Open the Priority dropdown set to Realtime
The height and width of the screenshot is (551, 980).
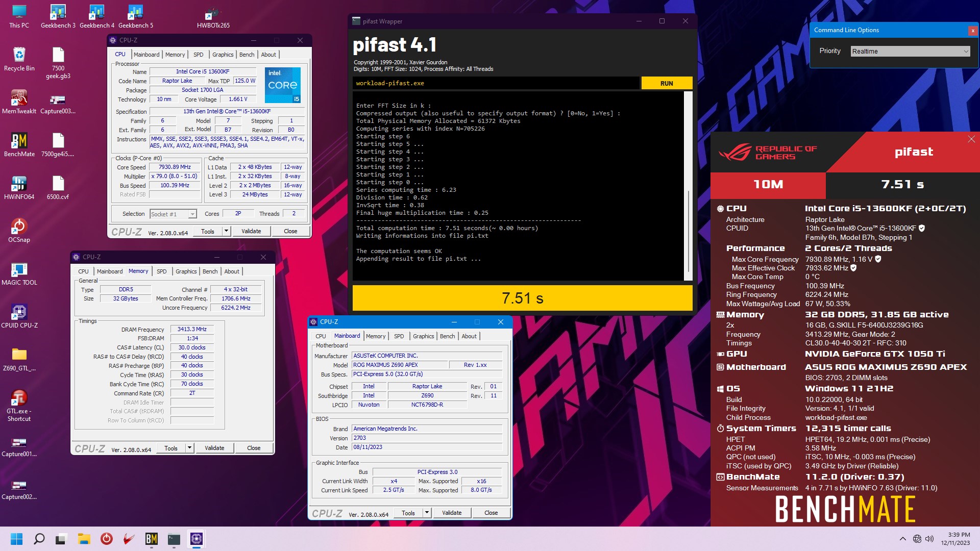[x=910, y=51]
